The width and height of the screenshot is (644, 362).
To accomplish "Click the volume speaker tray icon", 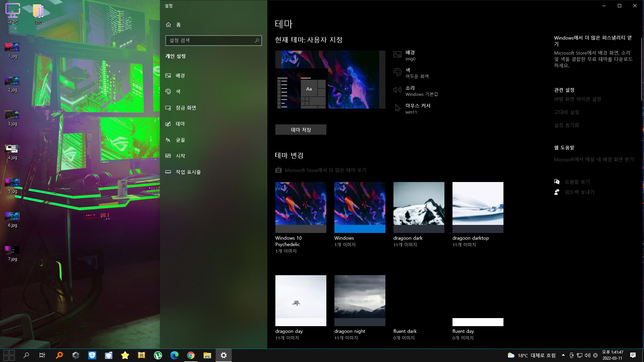I will (587, 355).
